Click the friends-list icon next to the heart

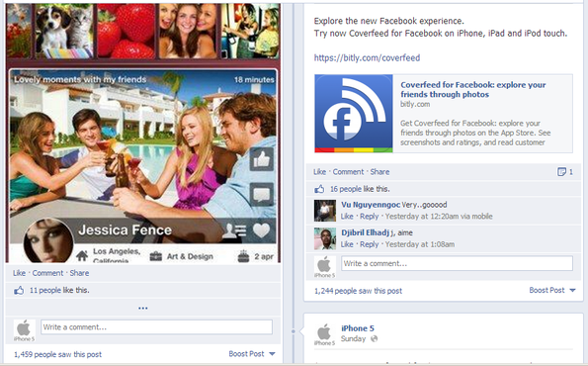pyautogui.click(x=234, y=230)
